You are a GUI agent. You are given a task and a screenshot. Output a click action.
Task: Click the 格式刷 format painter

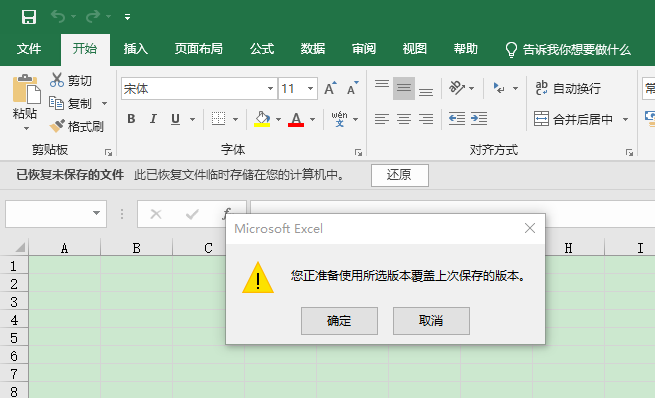click(76, 126)
